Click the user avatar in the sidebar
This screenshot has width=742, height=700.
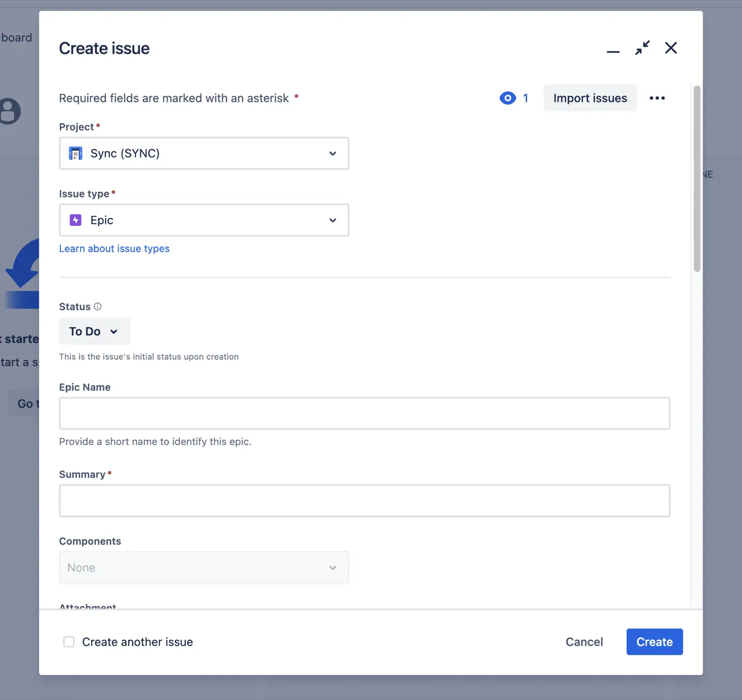(8, 111)
